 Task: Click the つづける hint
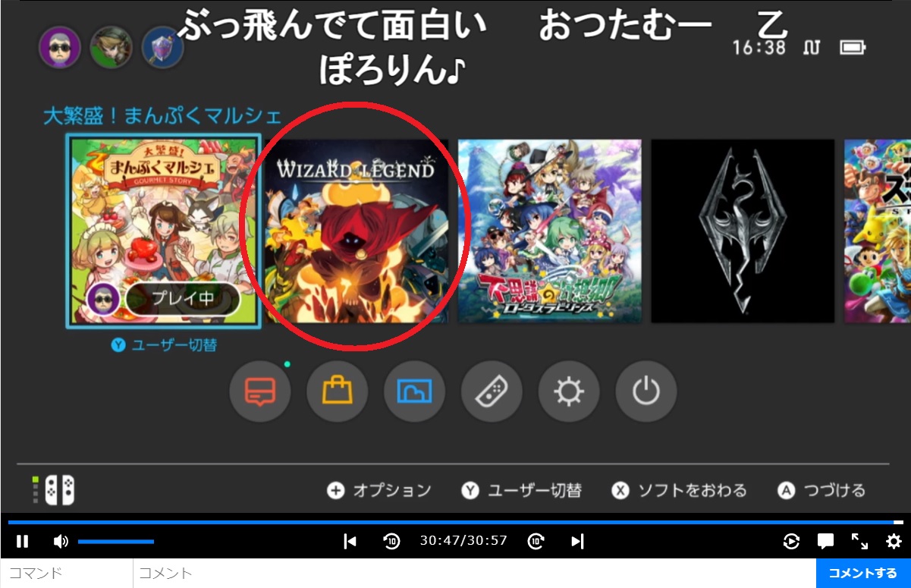tap(821, 490)
